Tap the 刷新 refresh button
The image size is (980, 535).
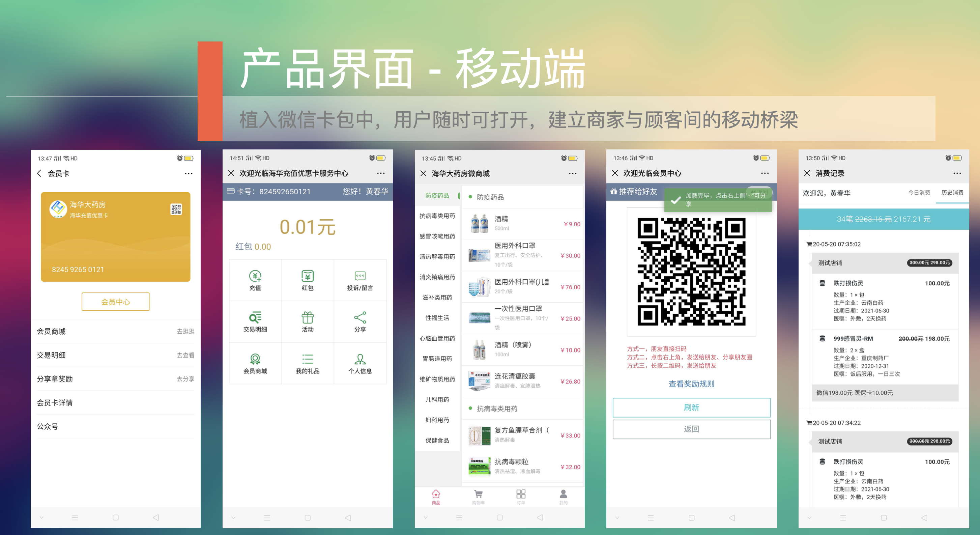pyautogui.click(x=691, y=407)
